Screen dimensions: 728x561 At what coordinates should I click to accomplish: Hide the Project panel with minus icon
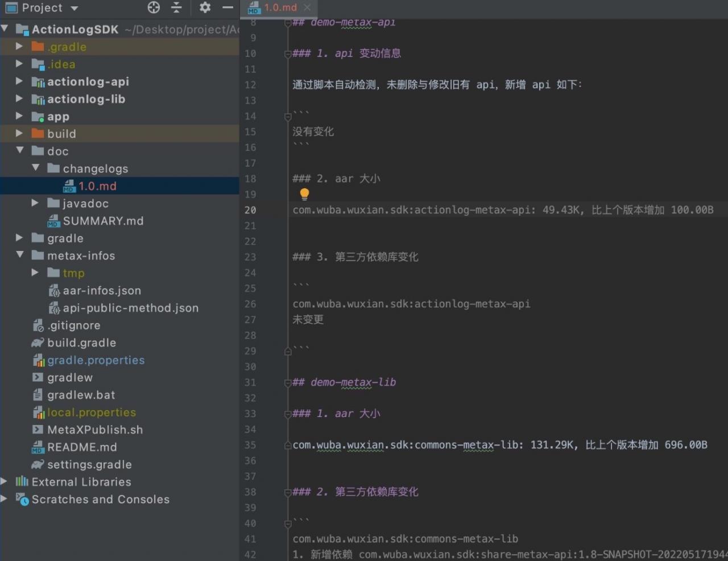pyautogui.click(x=227, y=7)
